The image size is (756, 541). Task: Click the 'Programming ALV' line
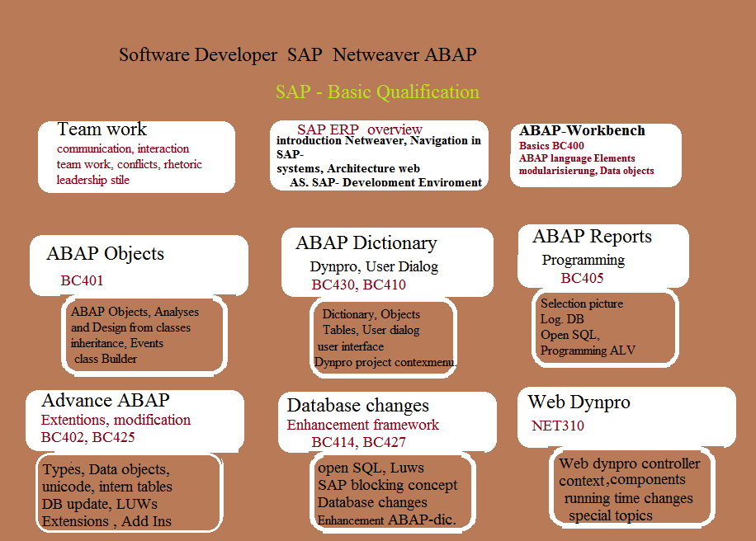tap(588, 350)
